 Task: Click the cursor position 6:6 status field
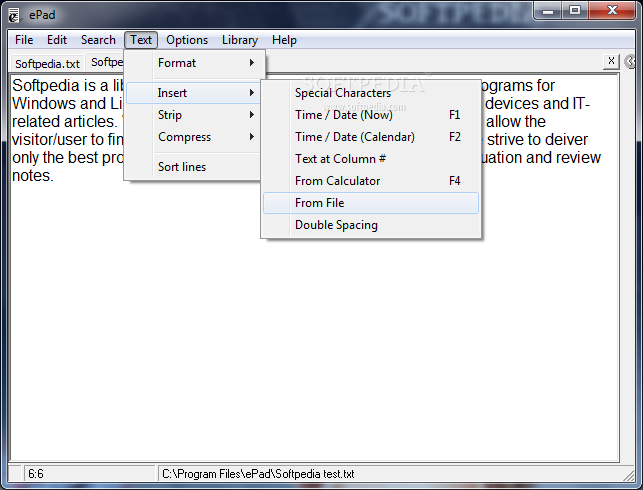pyautogui.click(x=89, y=474)
